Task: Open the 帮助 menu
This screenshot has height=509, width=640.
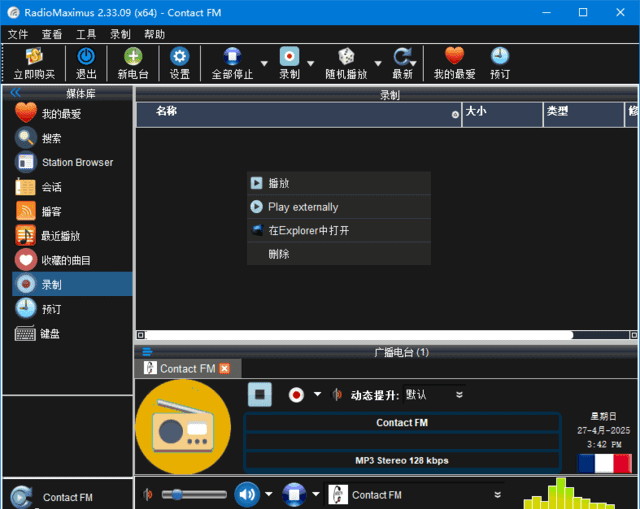Action: click(154, 34)
